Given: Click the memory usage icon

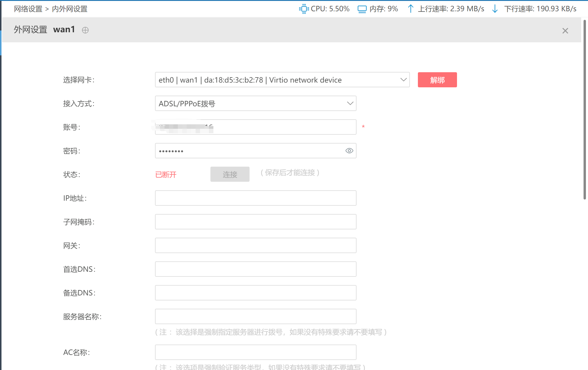Looking at the screenshot, I should click(362, 9).
